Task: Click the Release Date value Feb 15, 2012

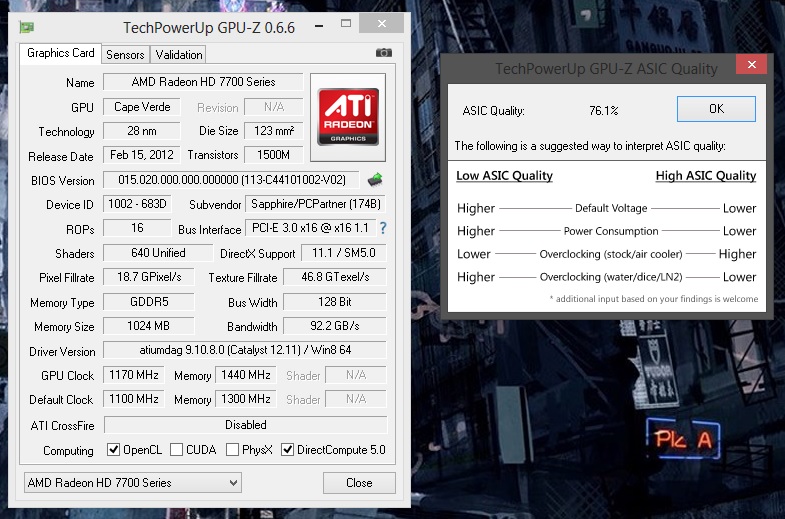Action: coord(142,155)
